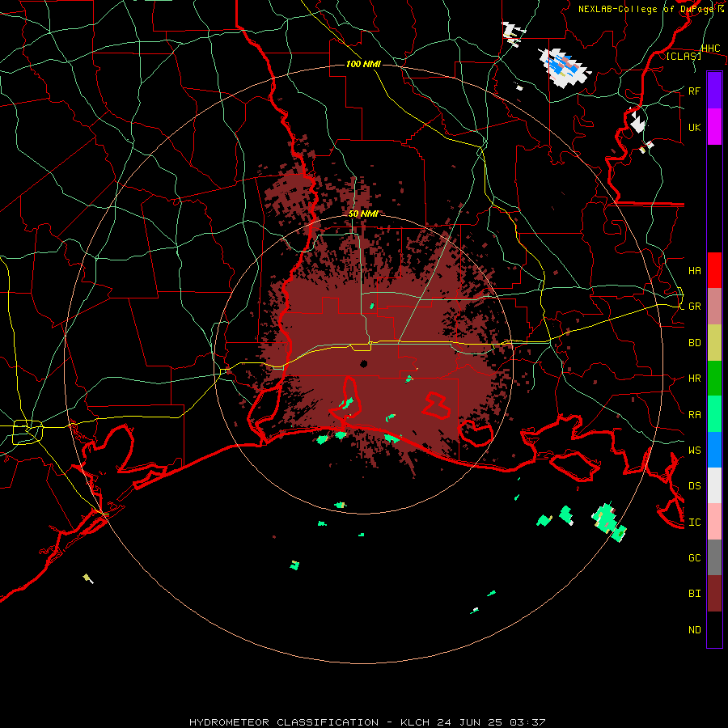728x728 pixels.
Task: Click the RA legend label
Action: [x=695, y=415]
